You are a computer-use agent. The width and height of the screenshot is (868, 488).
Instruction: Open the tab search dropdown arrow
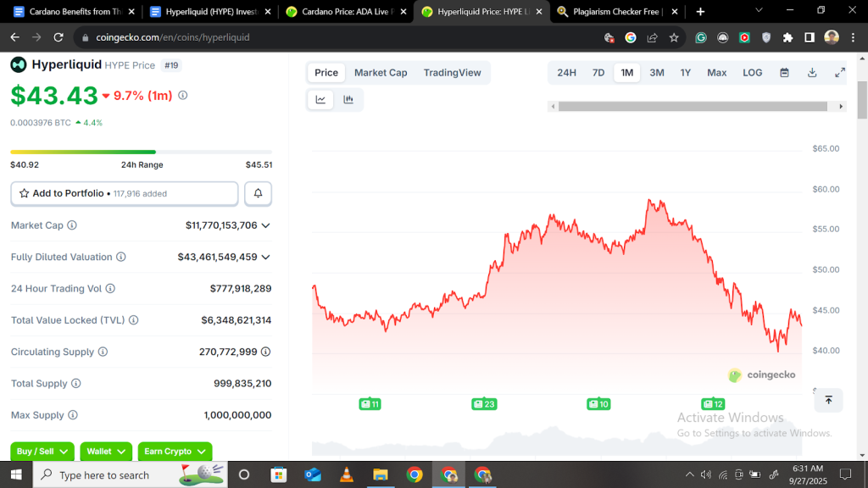[x=759, y=10]
